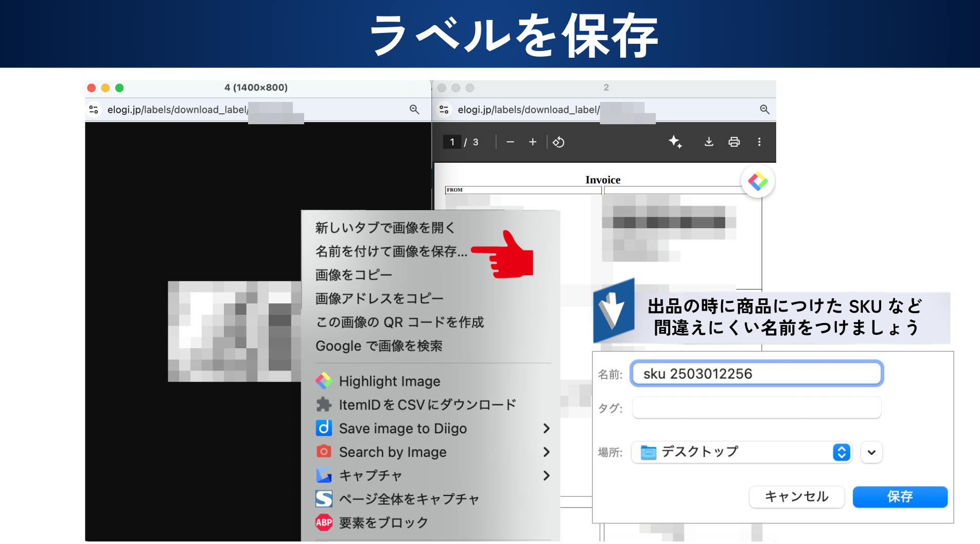980x544 pixels.
Task: Choose Google で画像を検索
Action: pyautogui.click(x=379, y=346)
